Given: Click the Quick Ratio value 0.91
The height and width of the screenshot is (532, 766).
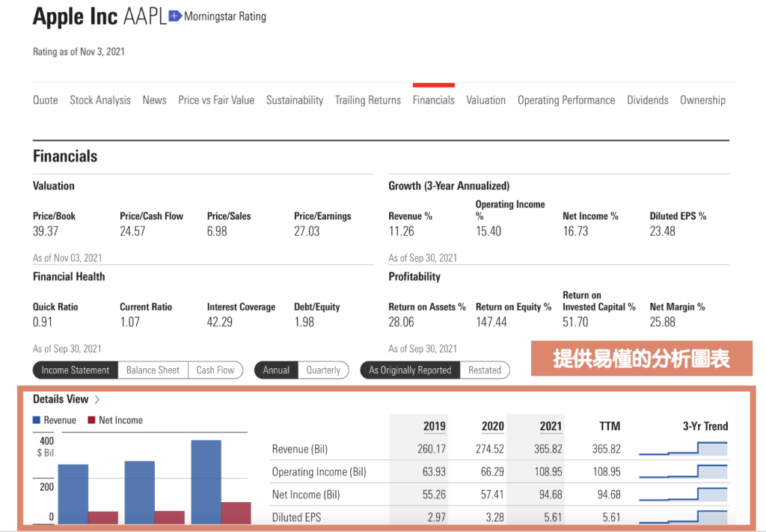Looking at the screenshot, I should click(x=43, y=322).
